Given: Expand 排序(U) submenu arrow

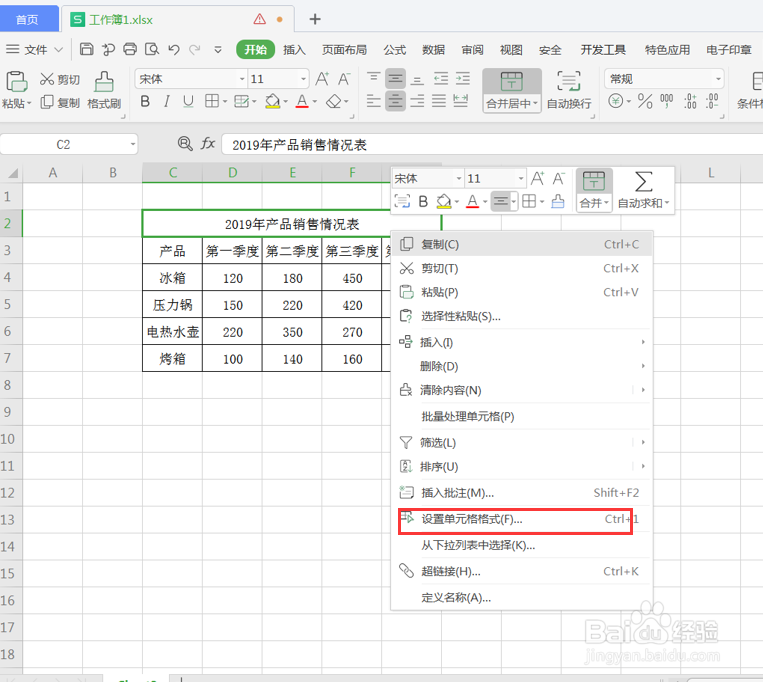Looking at the screenshot, I should (643, 466).
